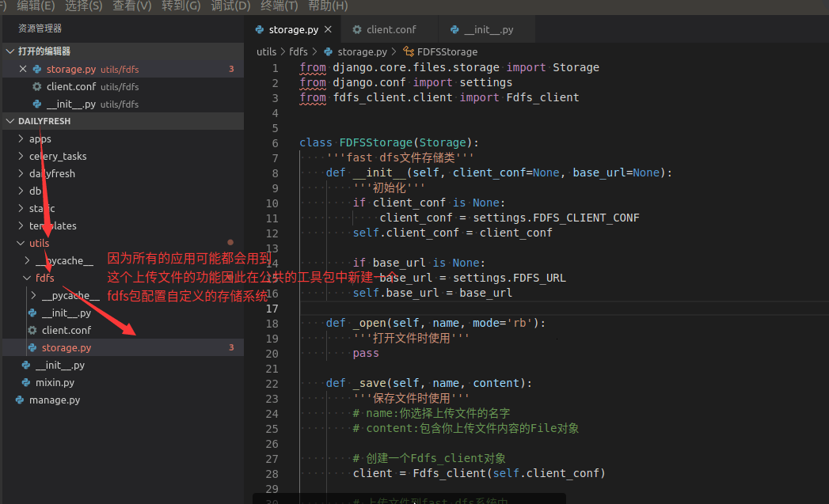Click Python icon on __init__.py tab

(x=454, y=29)
